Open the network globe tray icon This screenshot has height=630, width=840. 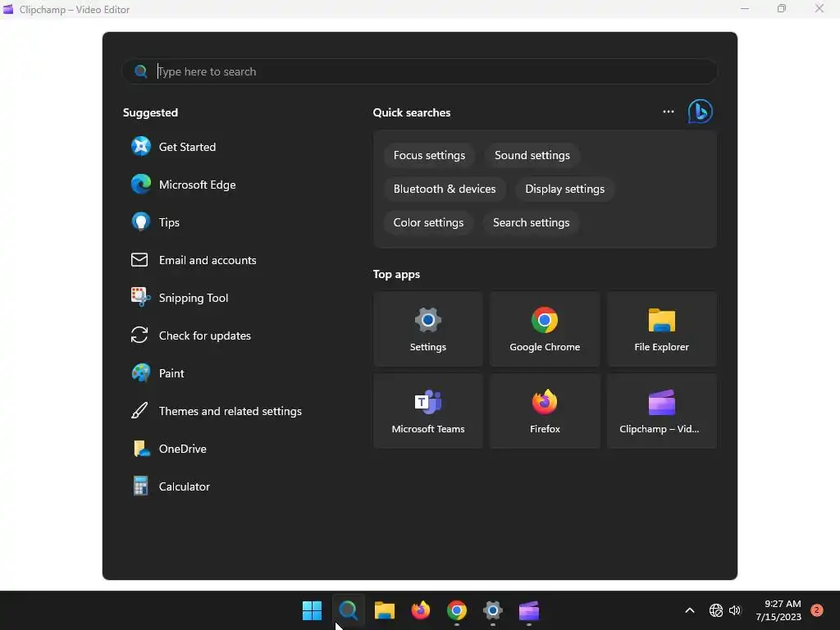click(x=715, y=610)
